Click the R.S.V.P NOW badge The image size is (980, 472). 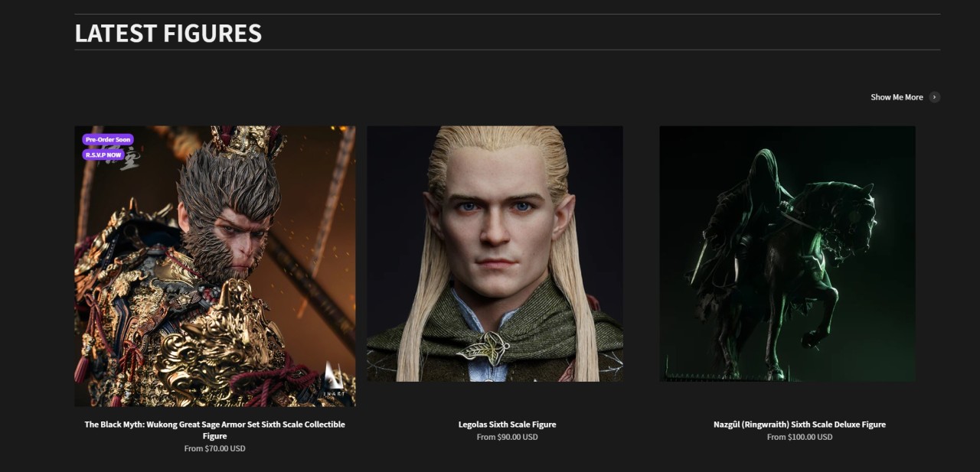[x=103, y=155]
